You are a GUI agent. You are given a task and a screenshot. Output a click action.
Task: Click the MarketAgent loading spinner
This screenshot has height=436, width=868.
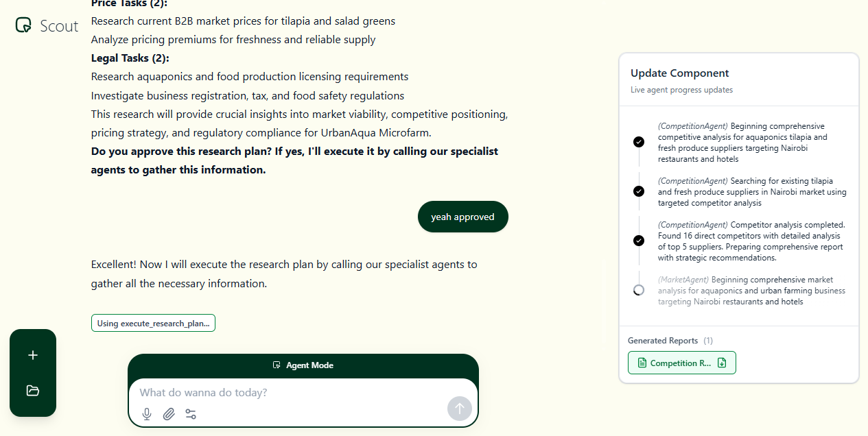coord(639,290)
